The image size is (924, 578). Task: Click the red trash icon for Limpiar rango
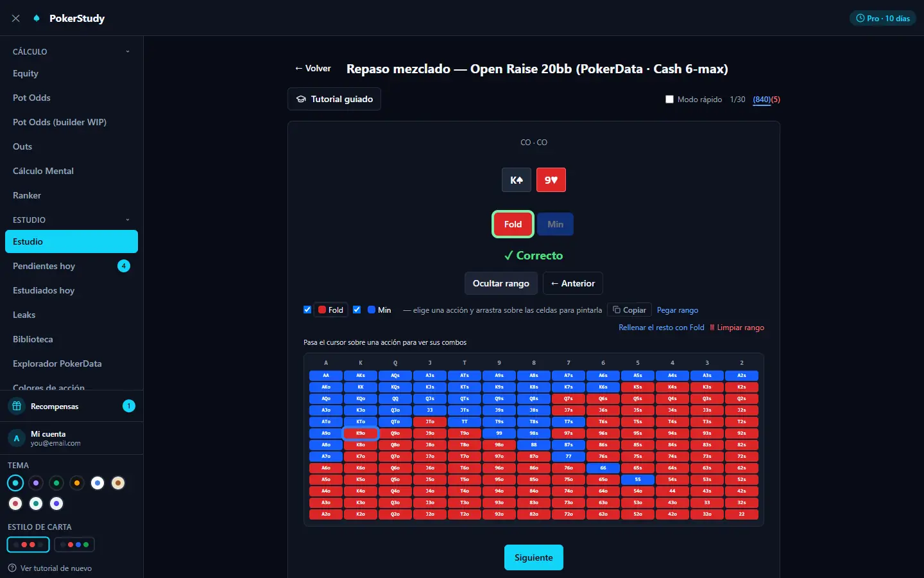[x=712, y=328]
